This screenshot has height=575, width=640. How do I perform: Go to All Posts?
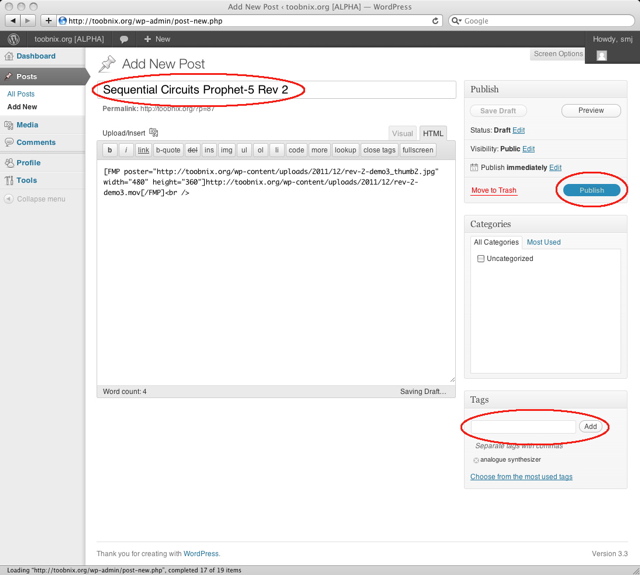click(x=21, y=94)
